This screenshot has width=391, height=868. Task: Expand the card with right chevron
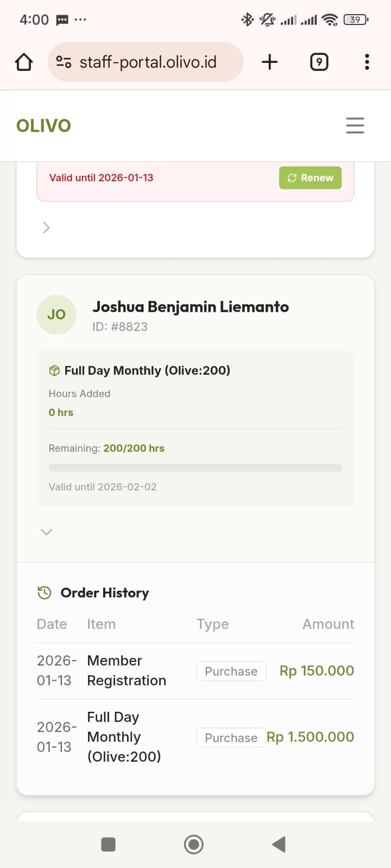[46, 228]
